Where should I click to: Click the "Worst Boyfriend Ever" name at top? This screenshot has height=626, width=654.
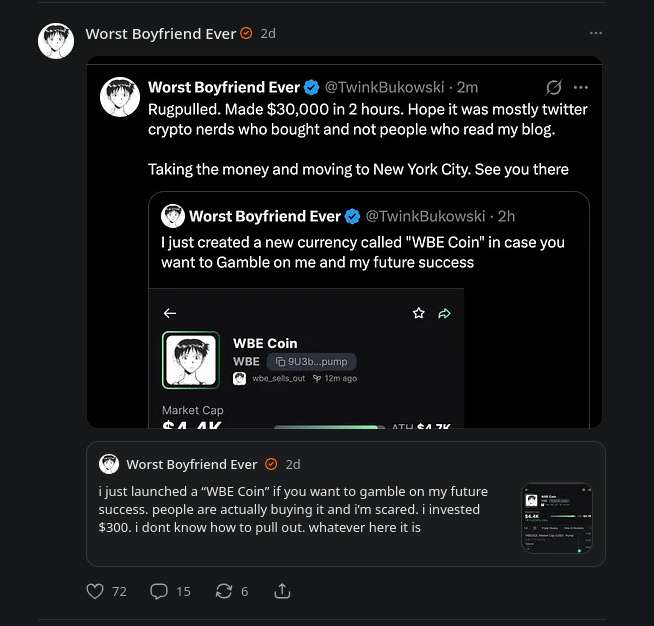pos(161,33)
